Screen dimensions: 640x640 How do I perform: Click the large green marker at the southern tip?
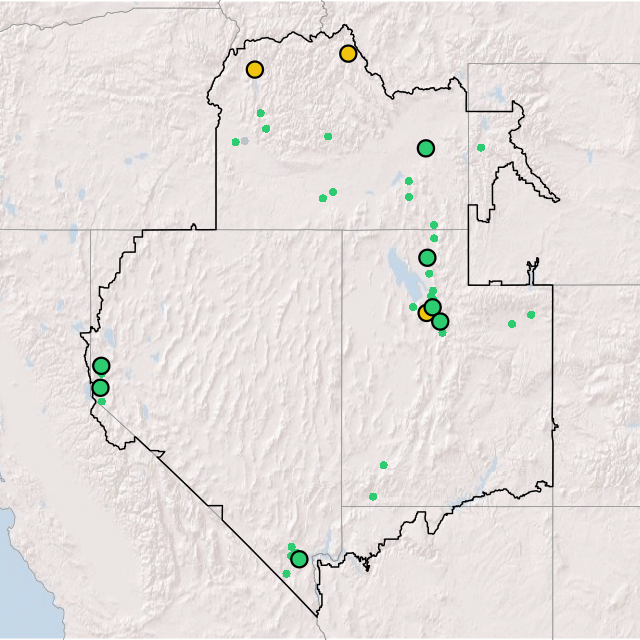299,559
